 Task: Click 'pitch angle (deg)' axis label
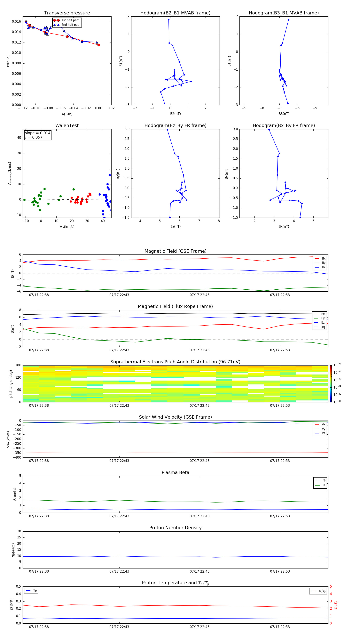click(11, 384)
